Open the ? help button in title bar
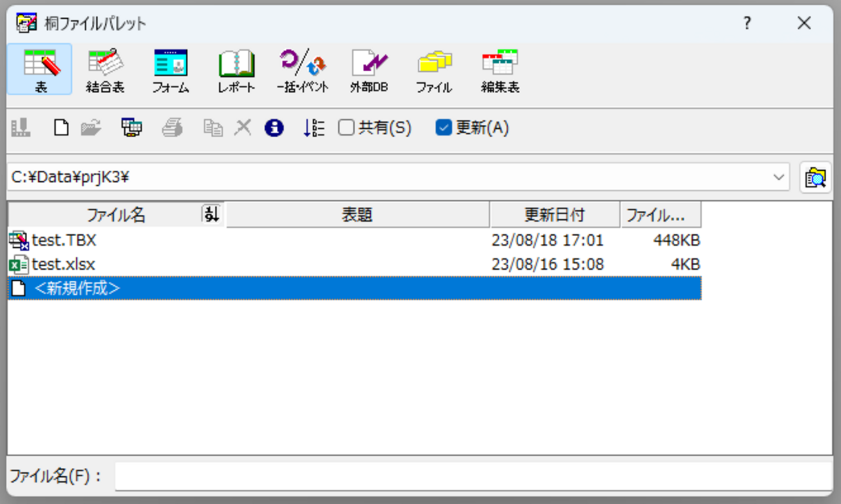Image resolution: width=841 pixels, height=504 pixels. (747, 23)
